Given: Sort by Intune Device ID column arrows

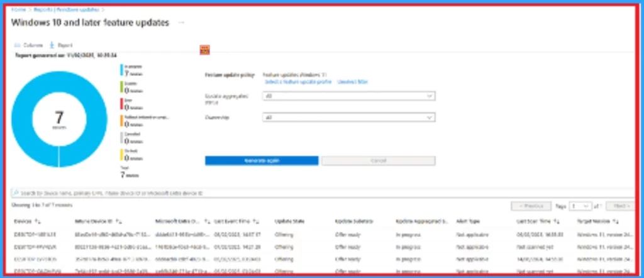Looking at the screenshot, I should point(119,221).
